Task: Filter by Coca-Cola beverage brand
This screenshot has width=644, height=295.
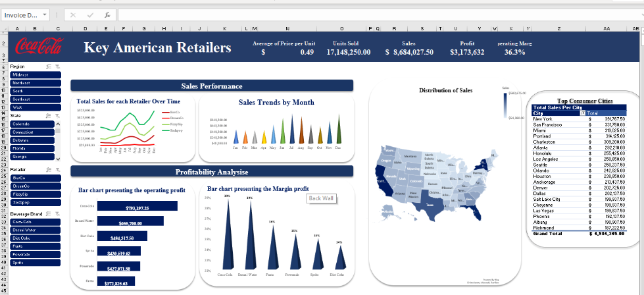Action: click(36, 222)
